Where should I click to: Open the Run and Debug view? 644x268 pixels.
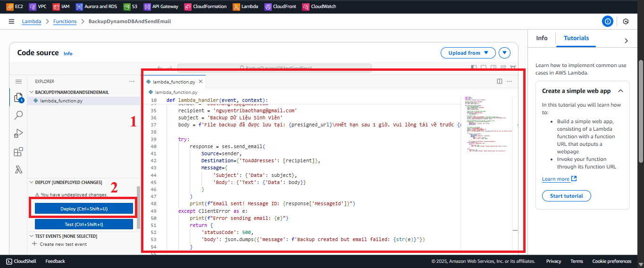click(18, 134)
